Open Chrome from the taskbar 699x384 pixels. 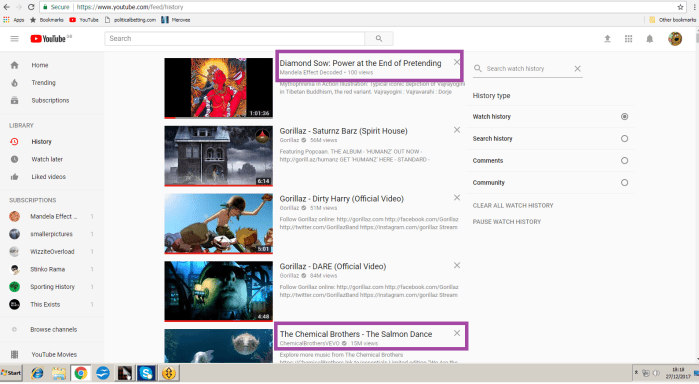pos(81,373)
